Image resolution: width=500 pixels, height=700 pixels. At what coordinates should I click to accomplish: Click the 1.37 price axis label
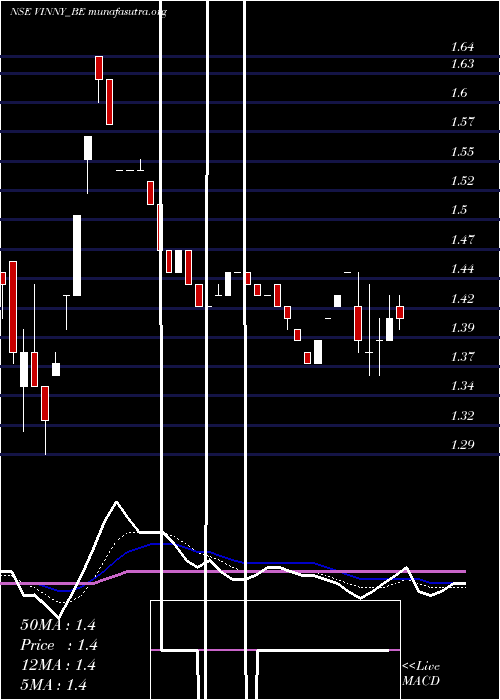pyautogui.click(x=462, y=357)
